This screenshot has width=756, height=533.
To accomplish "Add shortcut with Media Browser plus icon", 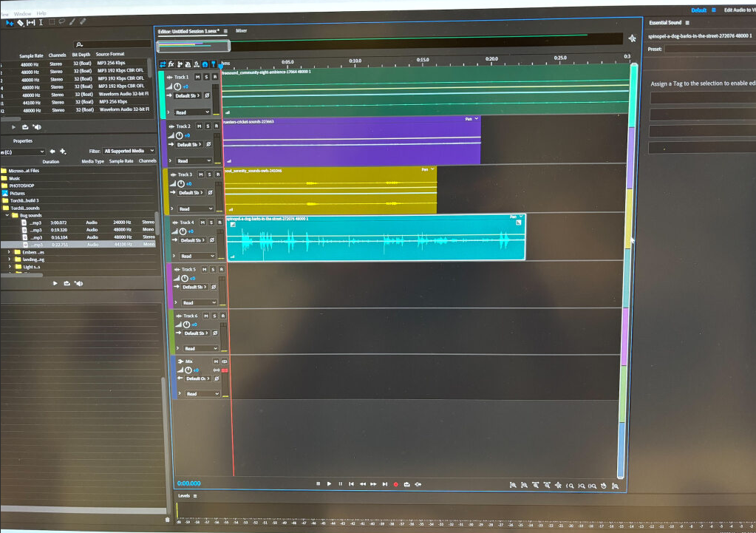I will pyautogui.click(x=63, y=151).
